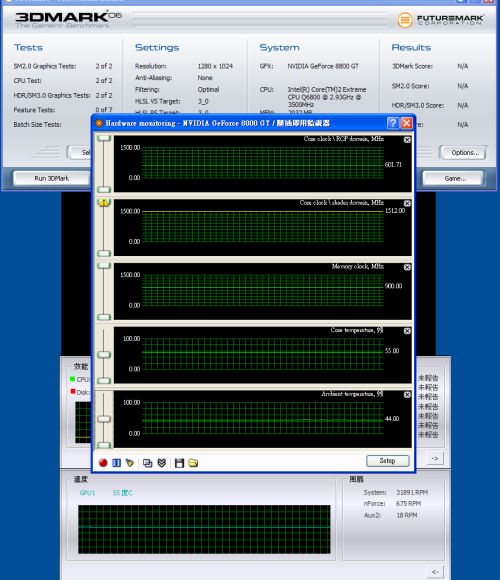Viewport: 500px width, 580px height.
Task: Click orange slider thumb of Ambient temperature graph
Action: pyautogui.click(x=104, y=419)
